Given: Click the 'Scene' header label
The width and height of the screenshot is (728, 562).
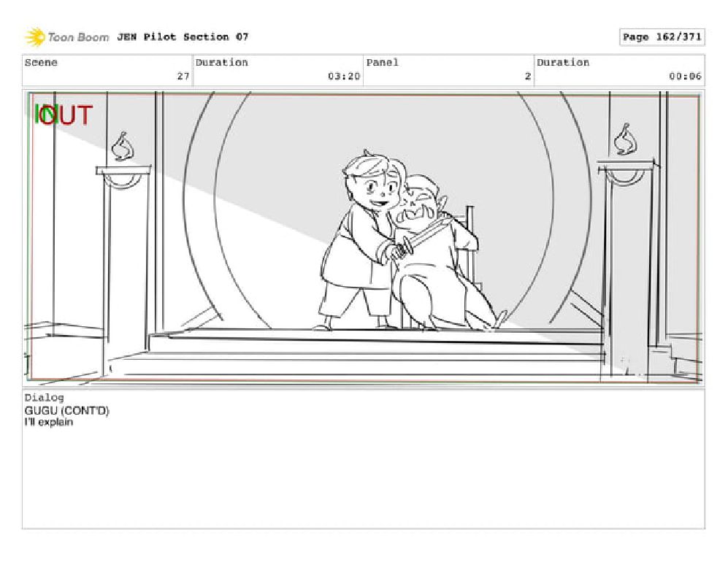Looking at the screenshot, I should coord(41,63).
